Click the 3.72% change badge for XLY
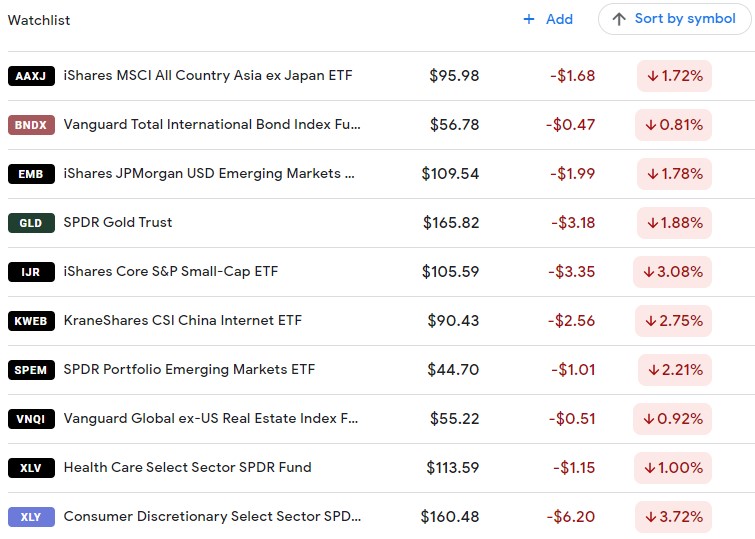Image resolution: width=755 pixels, height=539 pixels. tap(673, 517)
